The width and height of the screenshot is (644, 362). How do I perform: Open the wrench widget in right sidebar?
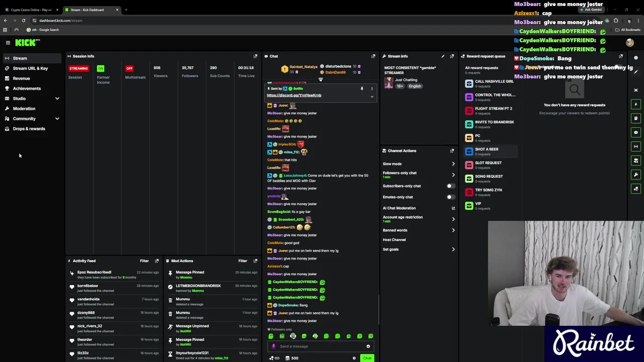[x=636, y=174]
